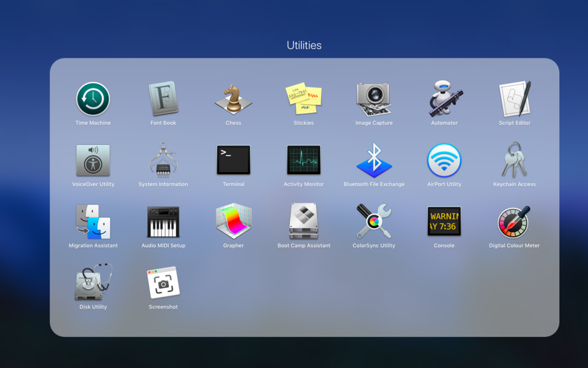Click the "Keychain Access" label text

(514, 184)
